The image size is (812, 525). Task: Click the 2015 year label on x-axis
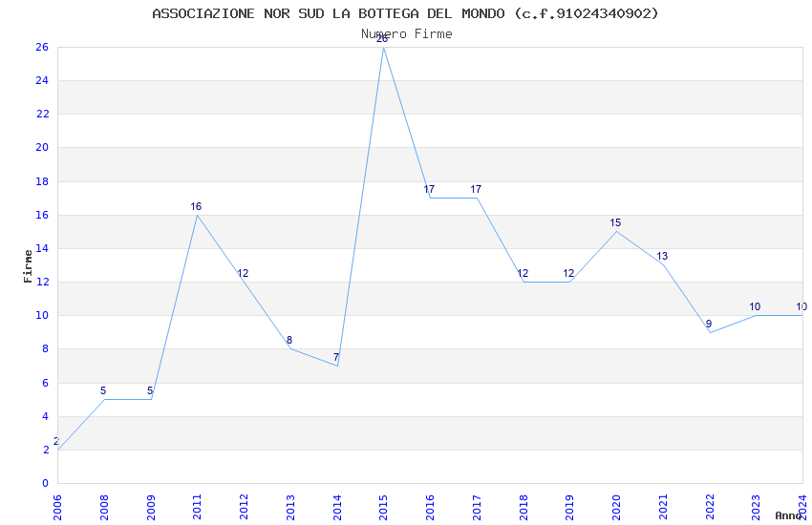tap(384, 507)
